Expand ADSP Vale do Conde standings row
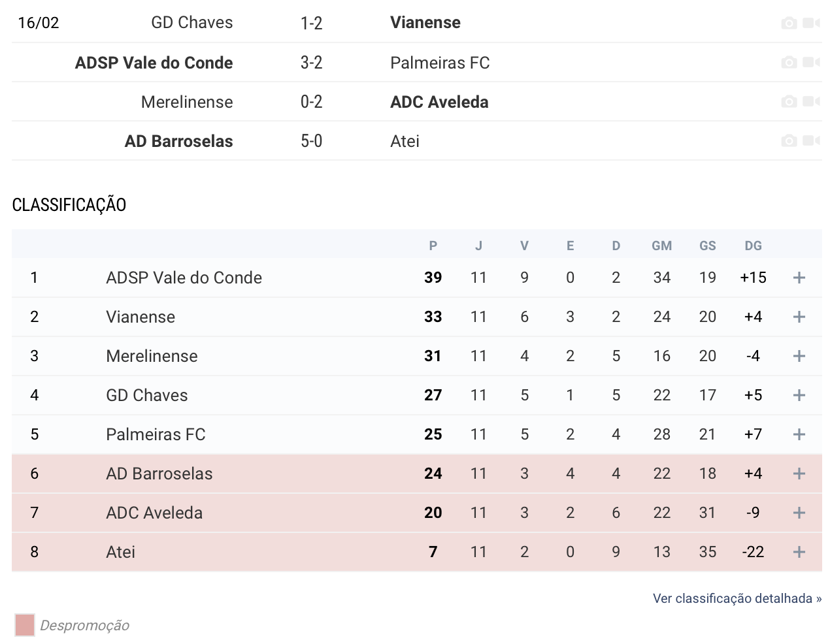Image resolution: width=830 pixels, height=644 pixels. [799, 278]
